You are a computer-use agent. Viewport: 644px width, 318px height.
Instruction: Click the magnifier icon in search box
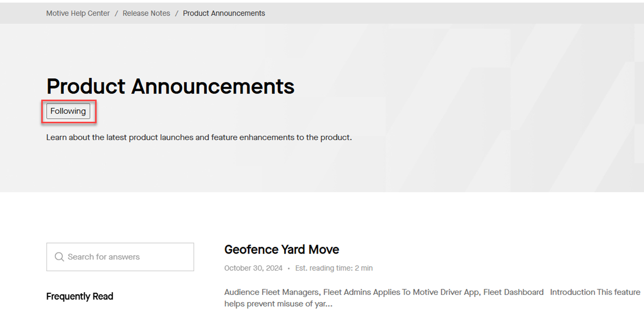[x=59, y=257]
